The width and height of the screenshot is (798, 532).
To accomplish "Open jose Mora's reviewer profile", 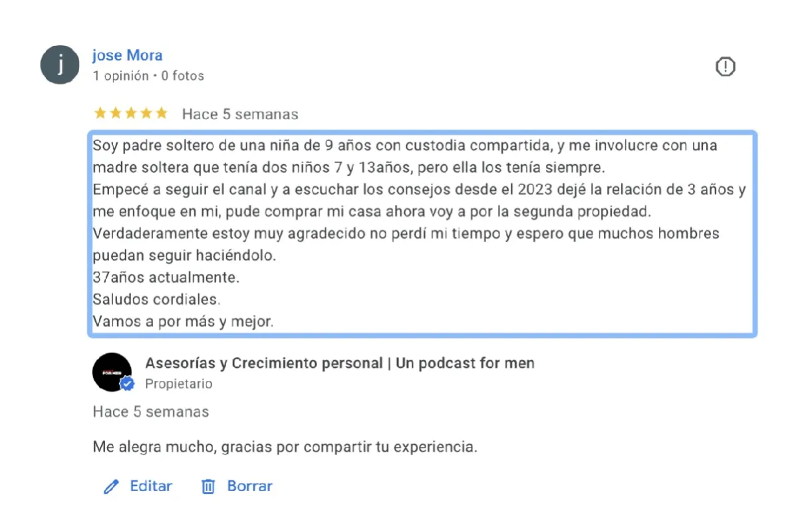I will (128, 55).
